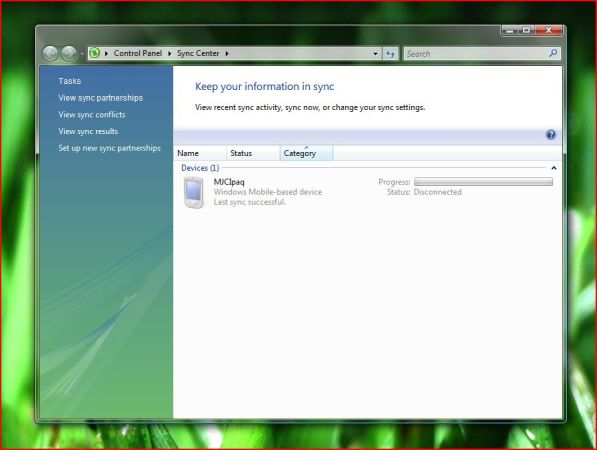Select the MJCIpaq mobile device icon
This screenshot has height=450, width=597.
(194, 192)
